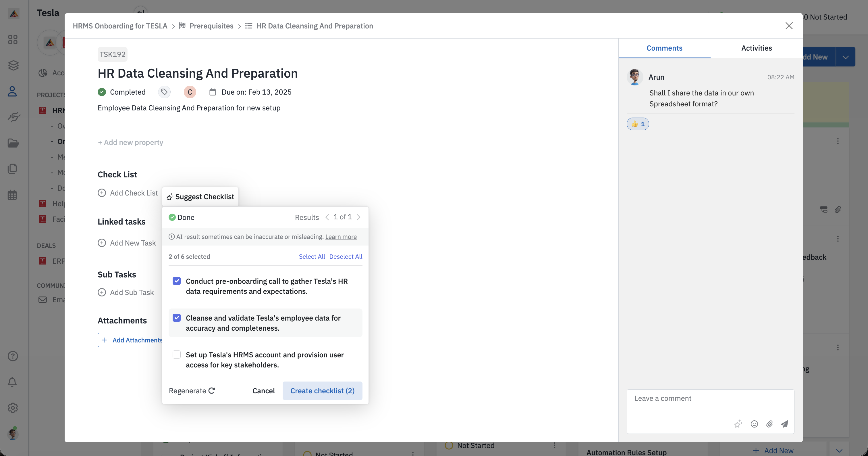Click the send comment paper plane icon

tap(784, 424)
